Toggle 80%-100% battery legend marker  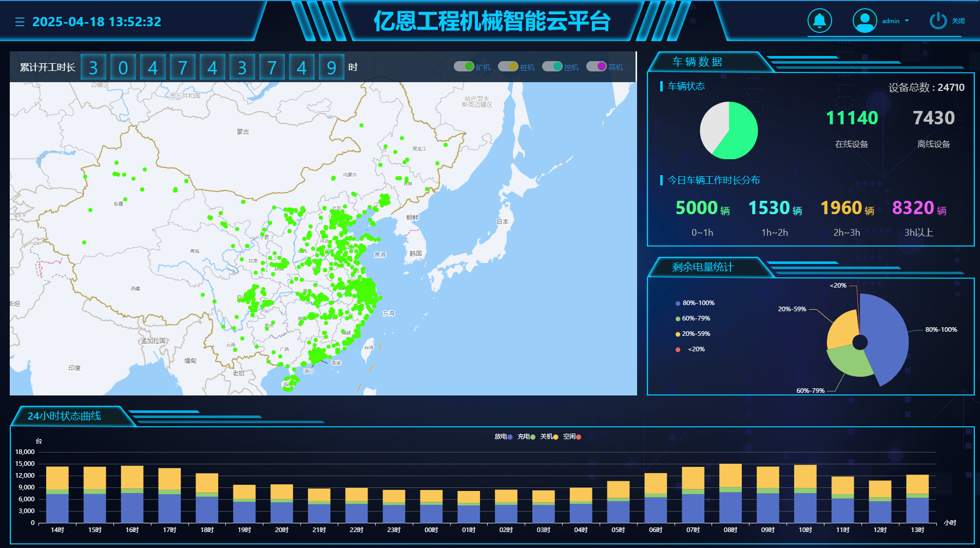click(678, 304)
